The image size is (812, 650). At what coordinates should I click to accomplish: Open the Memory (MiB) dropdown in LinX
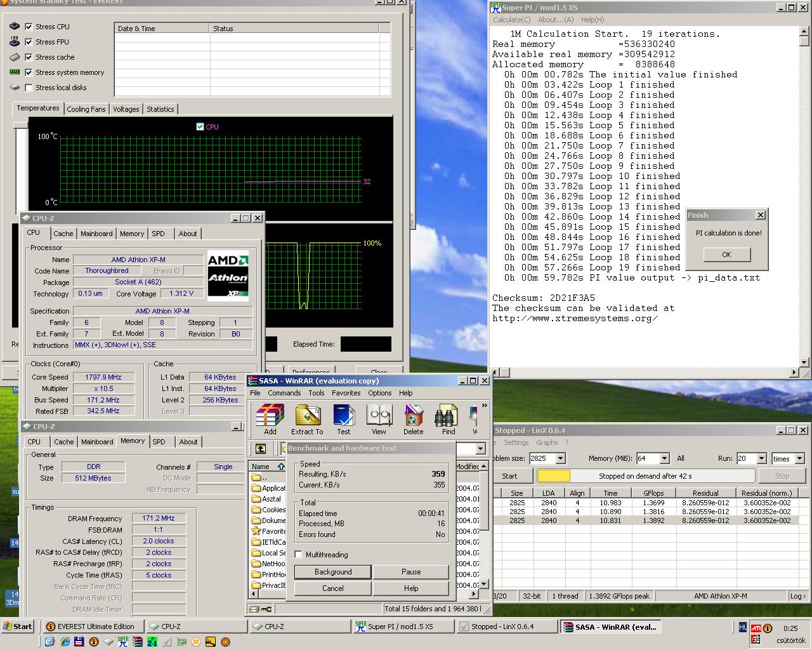click(664, 458)
